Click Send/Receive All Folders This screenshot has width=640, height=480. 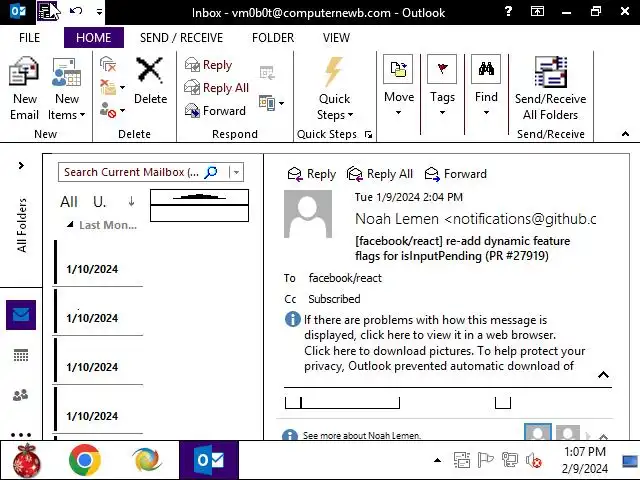click(550, 88)
